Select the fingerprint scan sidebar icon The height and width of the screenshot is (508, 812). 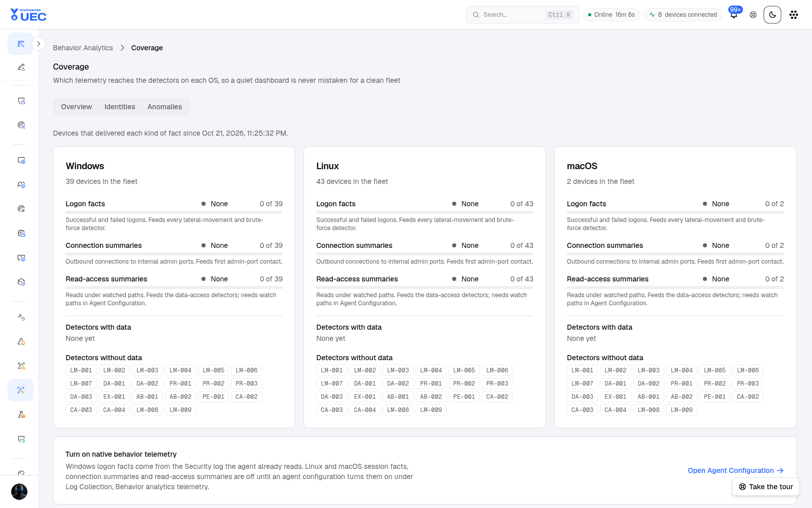coord(21,125)
